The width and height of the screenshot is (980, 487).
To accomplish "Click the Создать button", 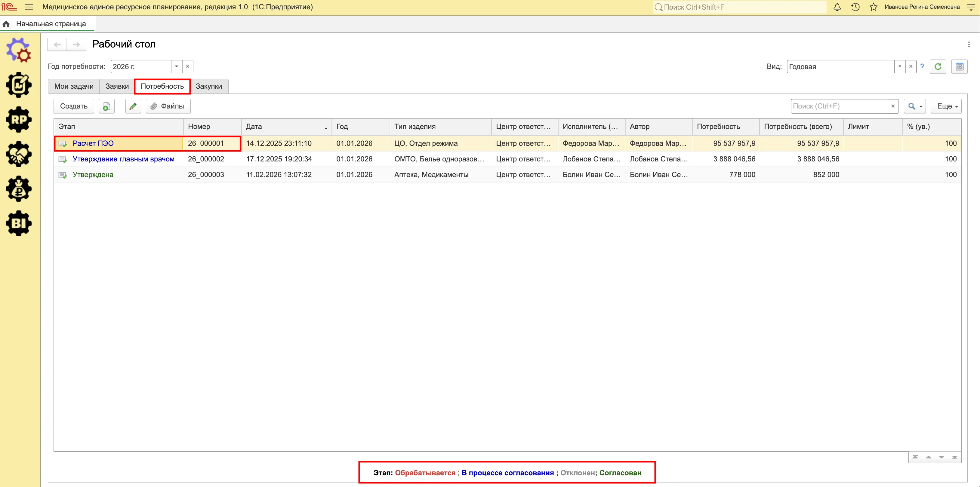I will pos(74,106).
